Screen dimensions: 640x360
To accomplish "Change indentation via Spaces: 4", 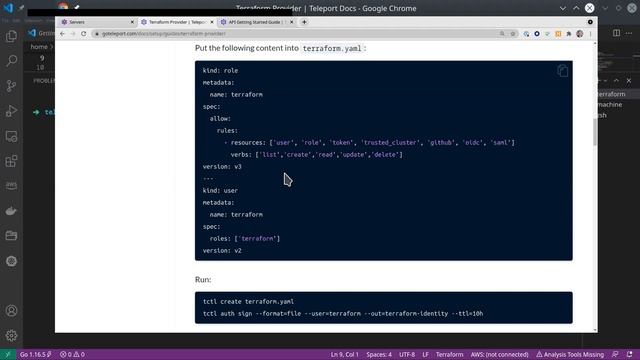I will click(379, 354).
